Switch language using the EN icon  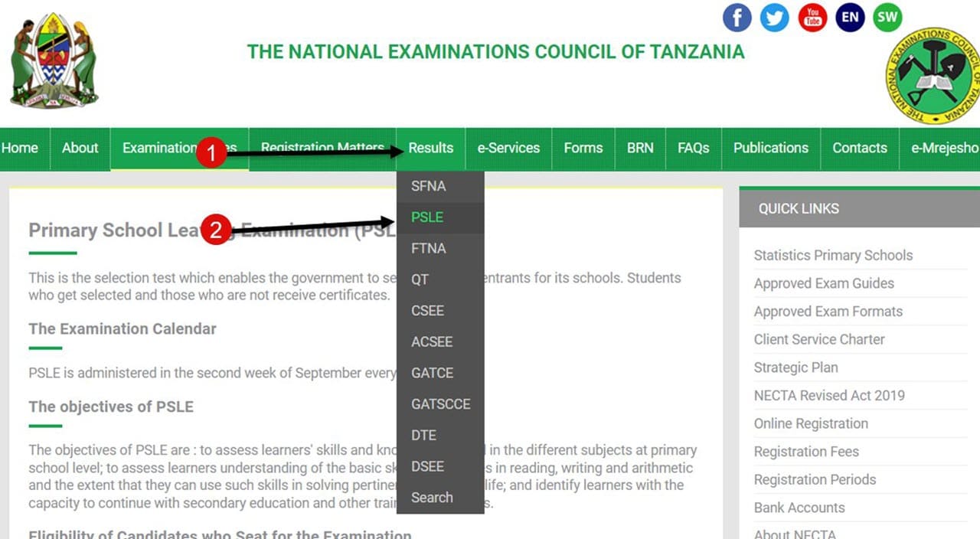click(x=850, y=18)
